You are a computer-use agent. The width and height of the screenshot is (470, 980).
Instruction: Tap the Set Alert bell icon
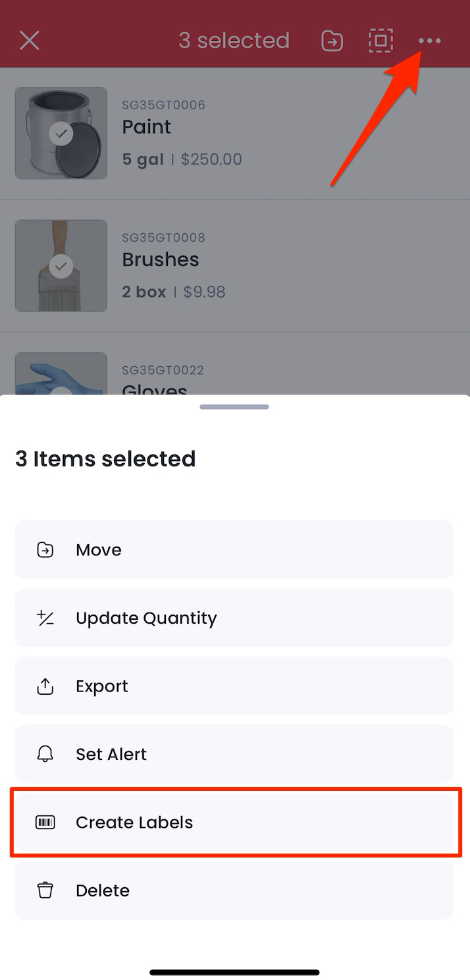pos(45,754)
